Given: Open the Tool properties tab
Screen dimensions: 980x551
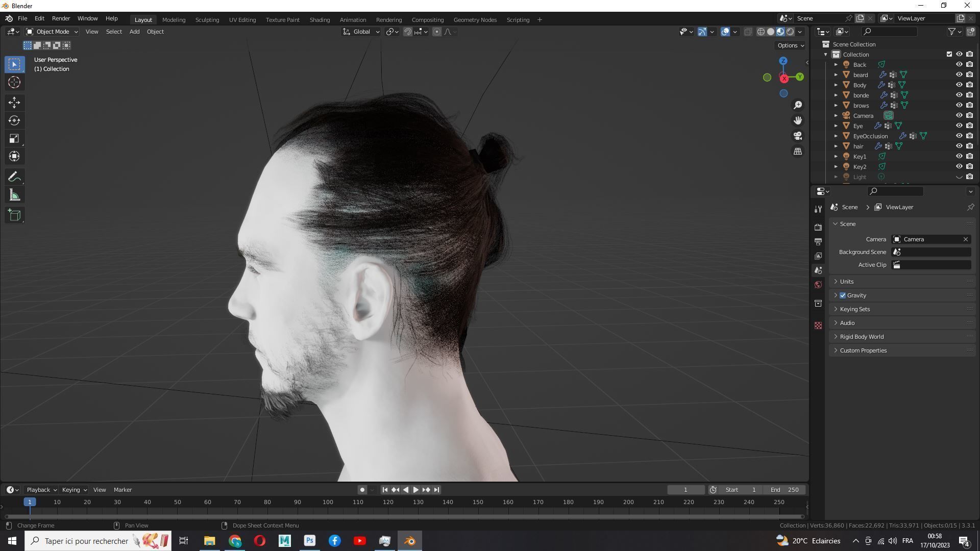Looking at the screenshot, I should point(818,209).
